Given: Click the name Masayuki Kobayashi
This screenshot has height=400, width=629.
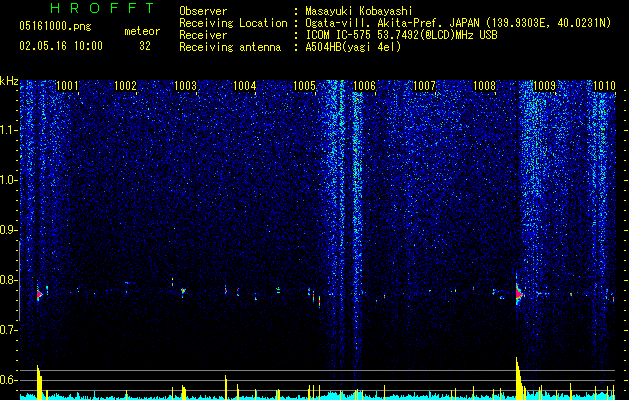Looking at the screenshot, I should click(x=359, y=11).
